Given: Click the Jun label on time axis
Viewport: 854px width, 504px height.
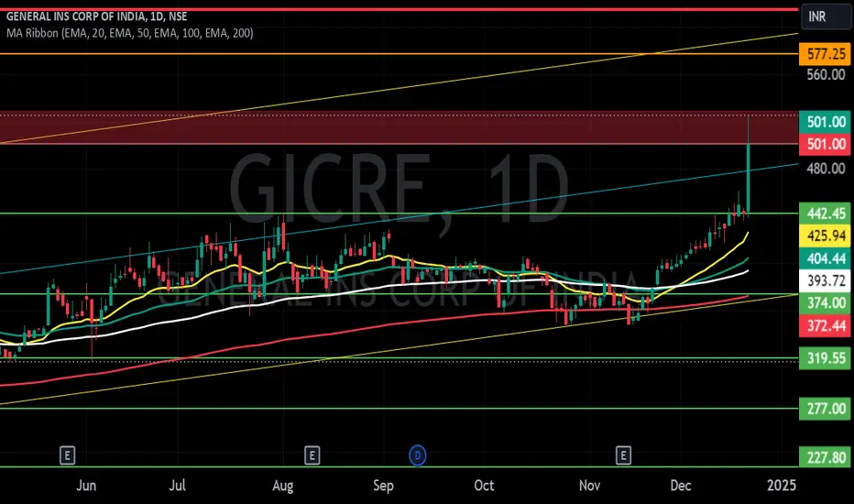Looking at the screenshot, I should (86, 485).
